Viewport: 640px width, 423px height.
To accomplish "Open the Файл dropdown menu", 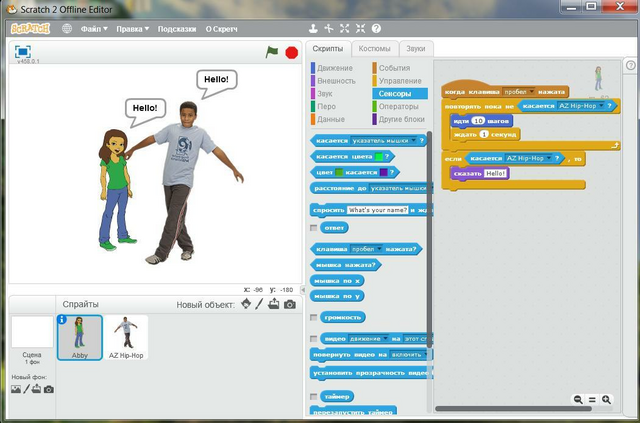I will pos(94,29).
